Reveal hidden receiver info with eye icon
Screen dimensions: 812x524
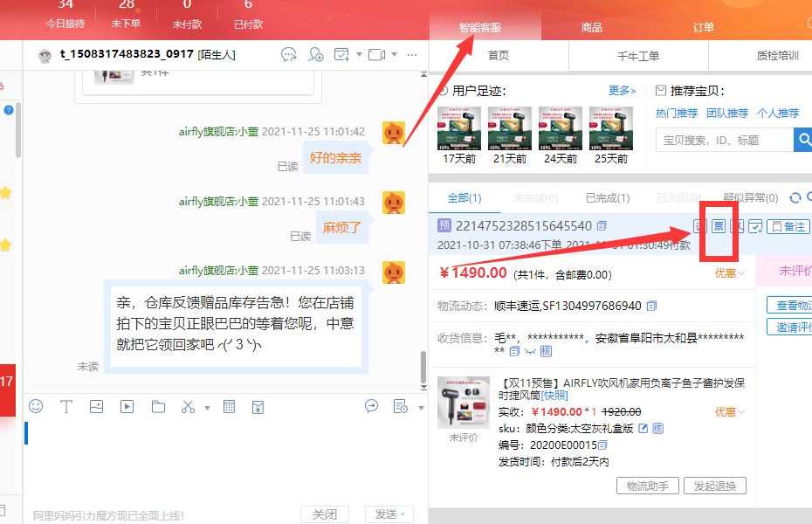530,352
